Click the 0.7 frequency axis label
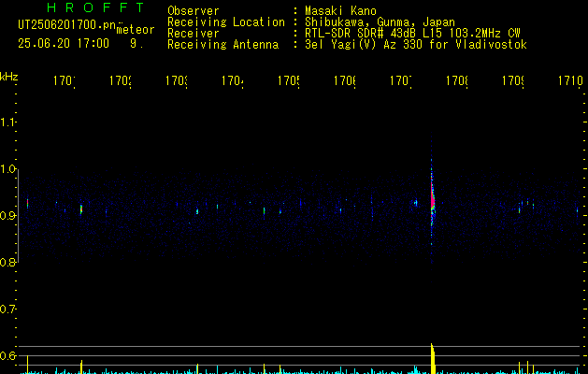The height and width of the screenshot is (374, 588). [7, 309]
